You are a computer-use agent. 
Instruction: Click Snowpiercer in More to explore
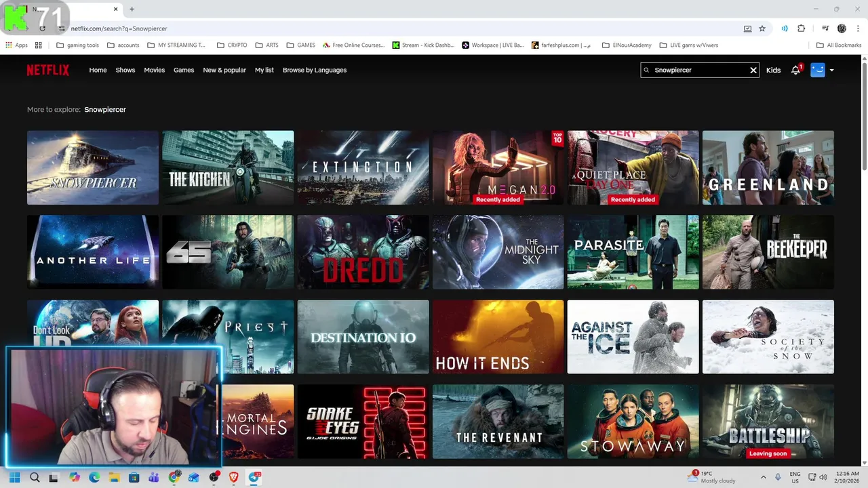tap(105, 109)
